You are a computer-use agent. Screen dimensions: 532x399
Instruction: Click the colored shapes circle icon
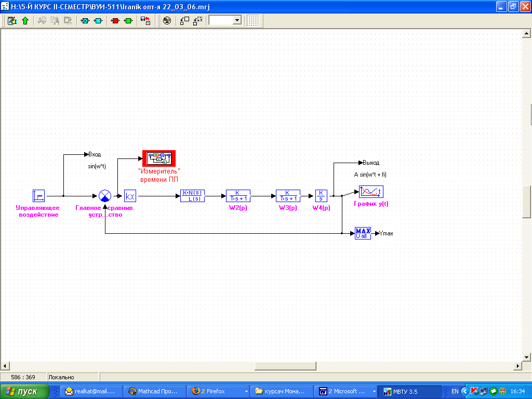[167, 21]
